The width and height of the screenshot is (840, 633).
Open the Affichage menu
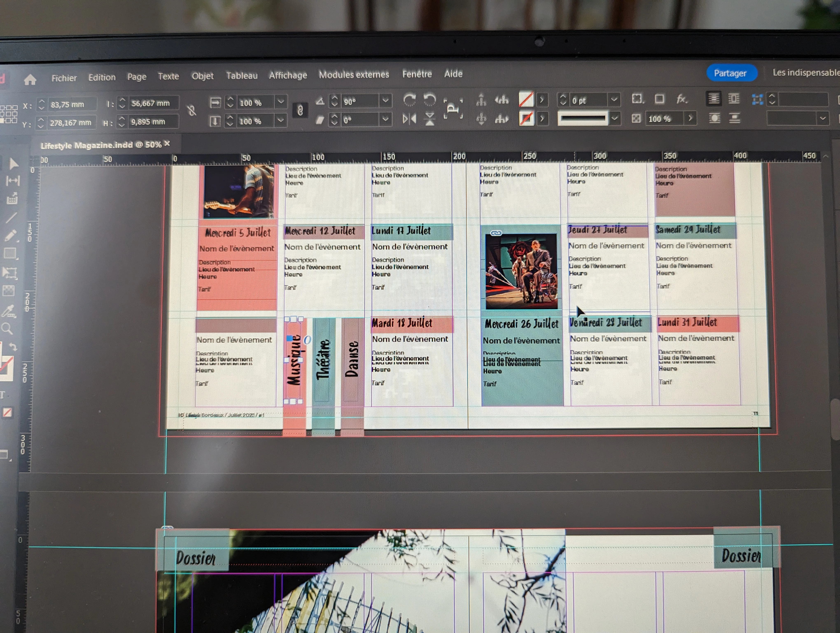[x=288, y=75]
